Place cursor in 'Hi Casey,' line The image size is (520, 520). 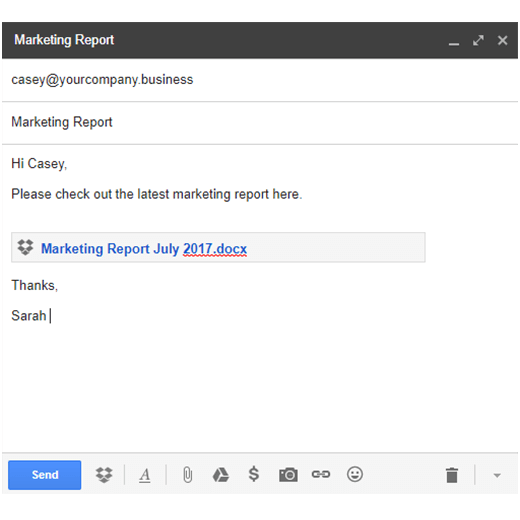39,164
